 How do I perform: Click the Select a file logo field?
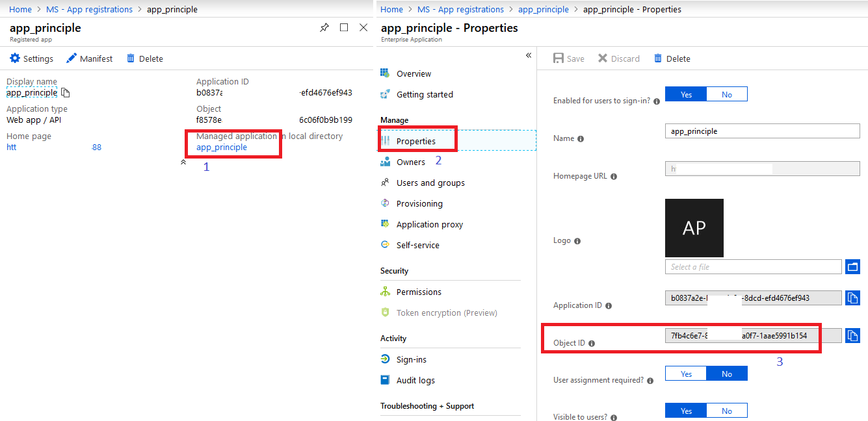(x=753, y=266)
